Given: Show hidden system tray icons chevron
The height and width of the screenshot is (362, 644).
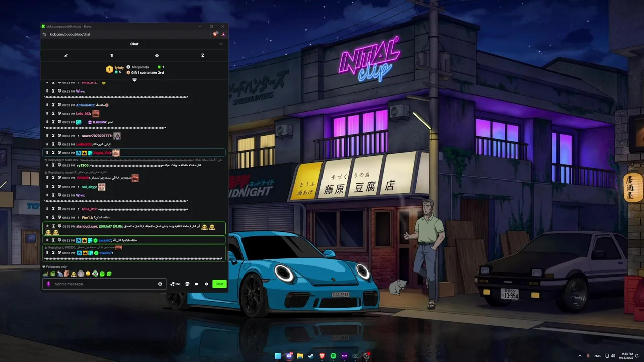Looking at the screenshot, I should 580,356.
